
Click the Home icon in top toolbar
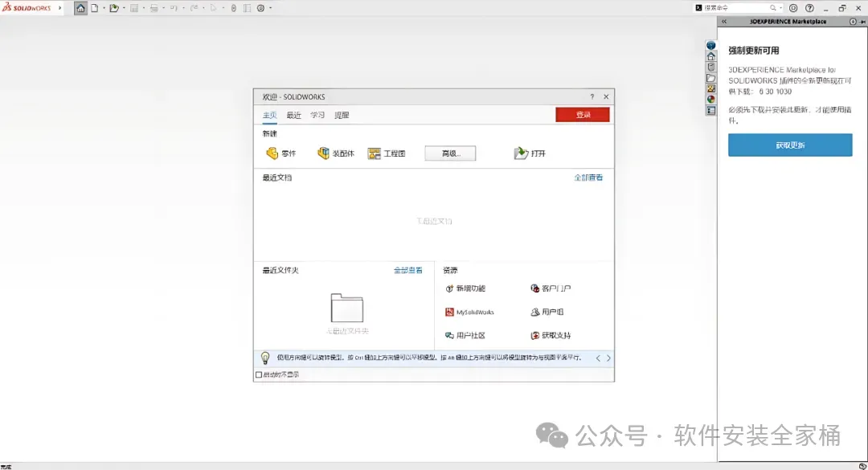tap(81, 8)
